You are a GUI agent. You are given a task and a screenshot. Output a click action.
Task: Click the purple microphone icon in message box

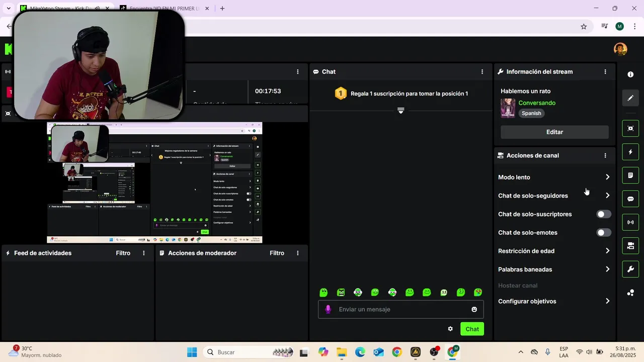(x=328, y=309)
